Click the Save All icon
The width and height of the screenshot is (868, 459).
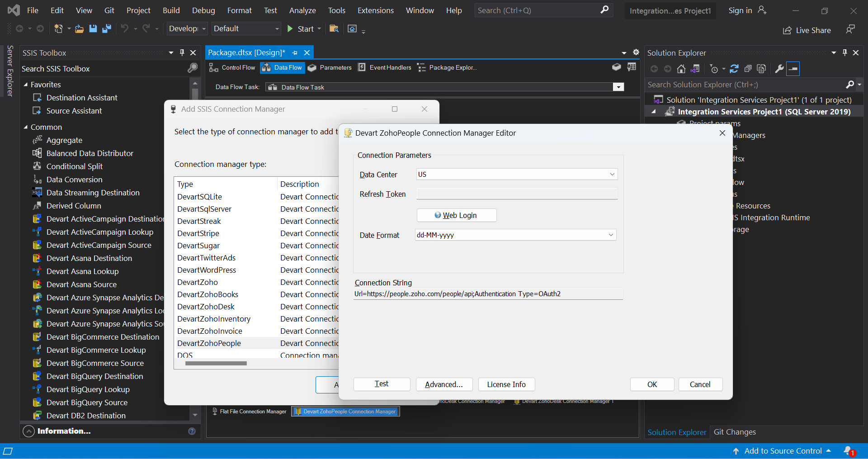(107, 29)
